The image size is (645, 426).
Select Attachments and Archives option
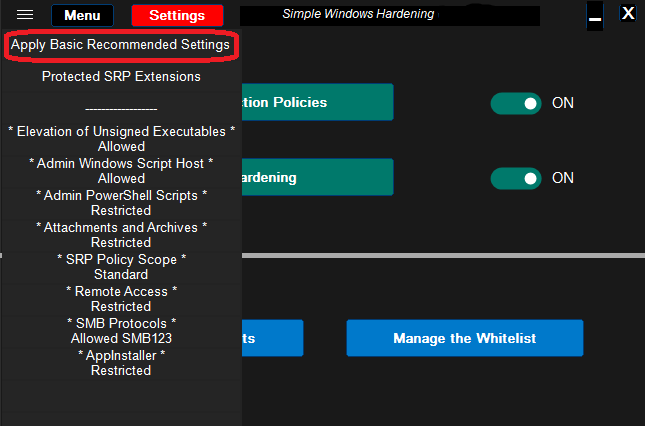pos(121,234)
